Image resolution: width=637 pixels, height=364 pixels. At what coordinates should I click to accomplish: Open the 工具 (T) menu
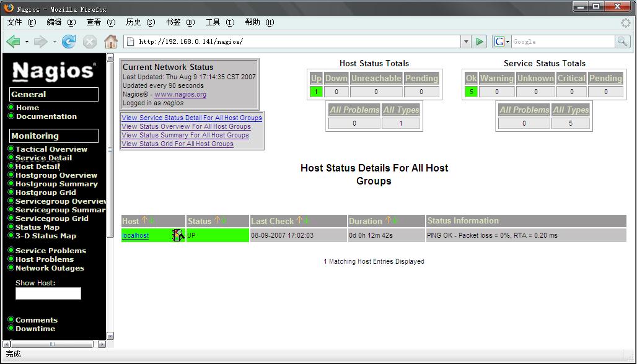point(220,22)
